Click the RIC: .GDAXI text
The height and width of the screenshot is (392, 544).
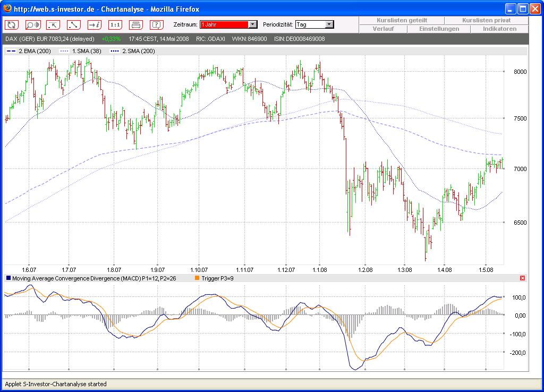tap(210, 39)
